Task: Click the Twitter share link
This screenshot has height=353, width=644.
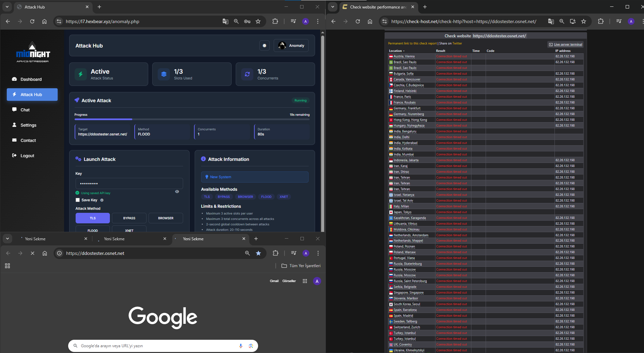Action: [457, 43]
